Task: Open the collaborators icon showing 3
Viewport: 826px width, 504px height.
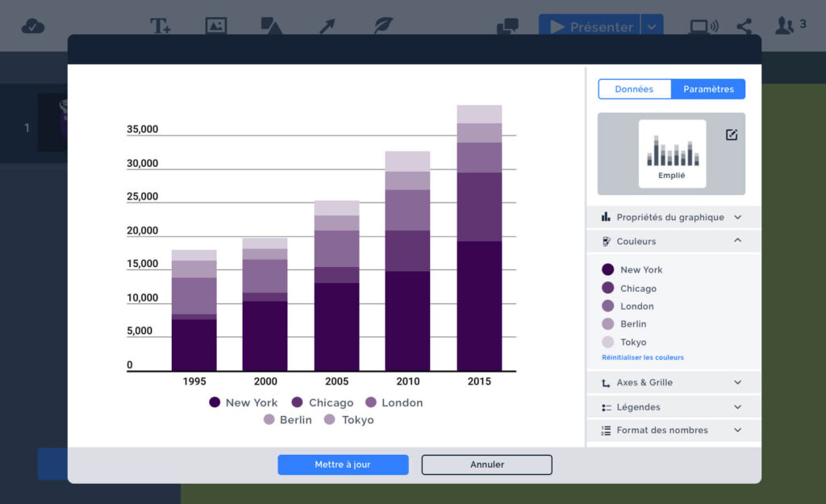Action: [x=786, y=25]
